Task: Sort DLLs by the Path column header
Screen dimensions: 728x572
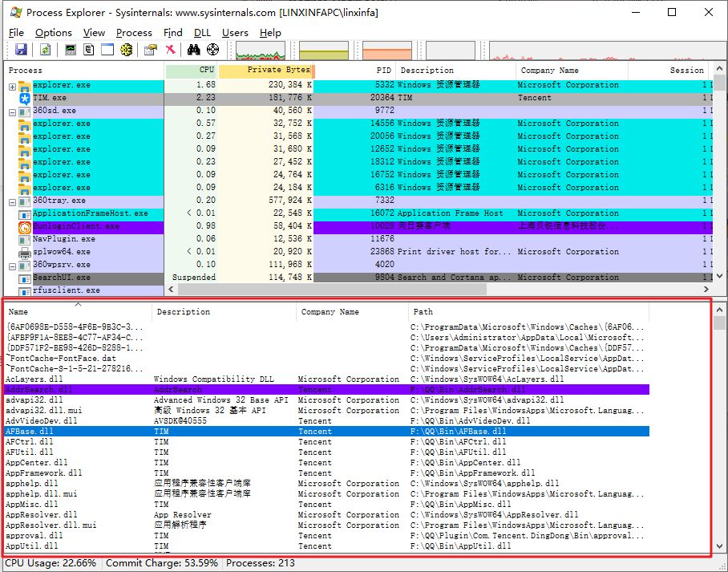Action: tap(423, 312)
